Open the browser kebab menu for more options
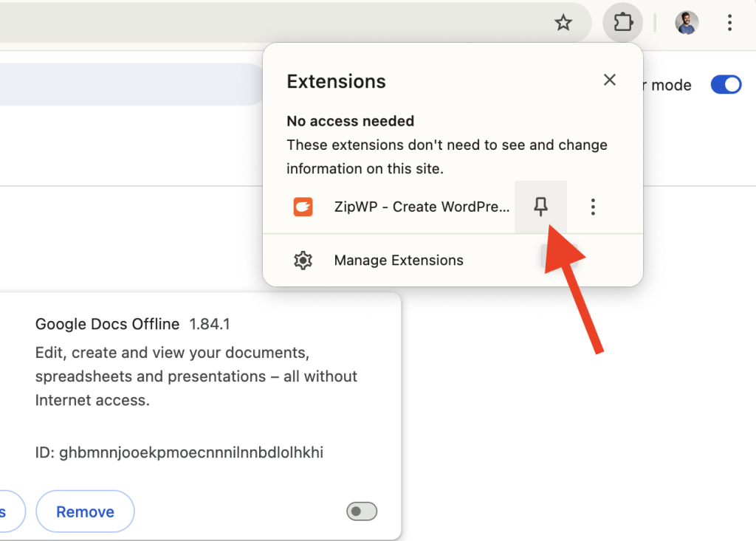This screenshot has width=756, height=541. pos(729,22)
